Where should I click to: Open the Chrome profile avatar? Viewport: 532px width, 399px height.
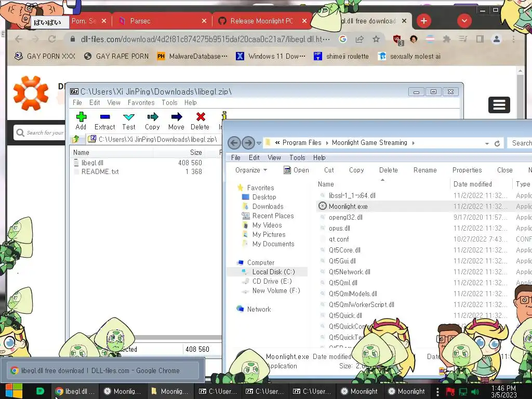coord(496,39)
